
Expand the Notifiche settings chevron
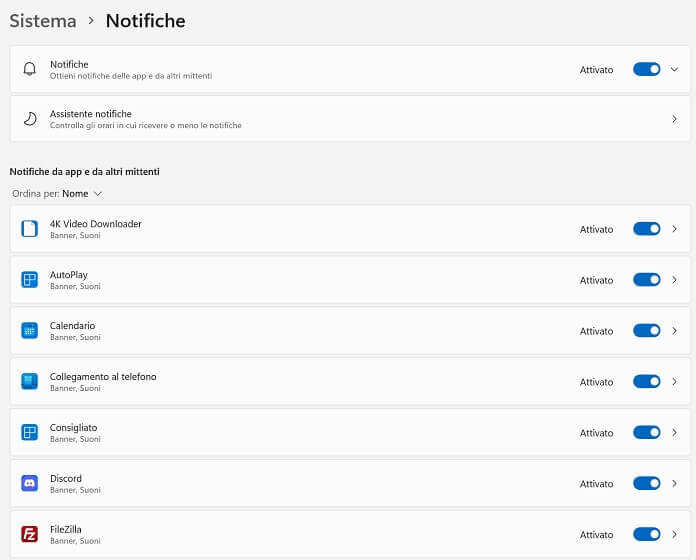(x=674, y=69)
